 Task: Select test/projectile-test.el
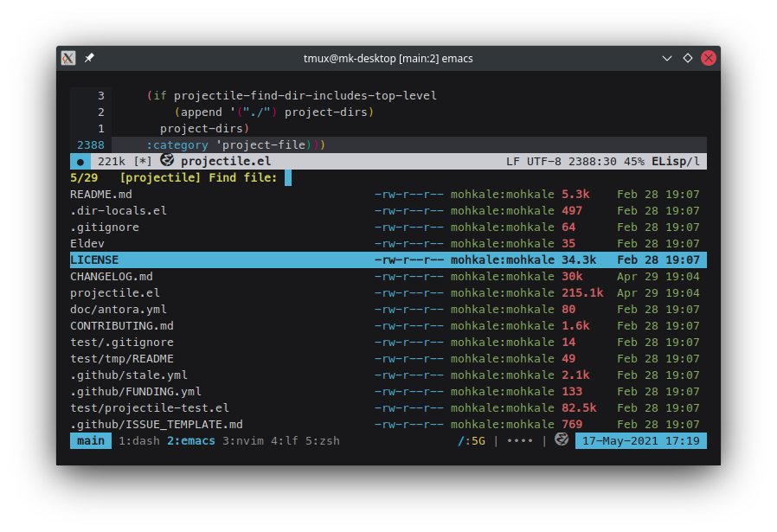pyautogui.click(x=388, y=407)
